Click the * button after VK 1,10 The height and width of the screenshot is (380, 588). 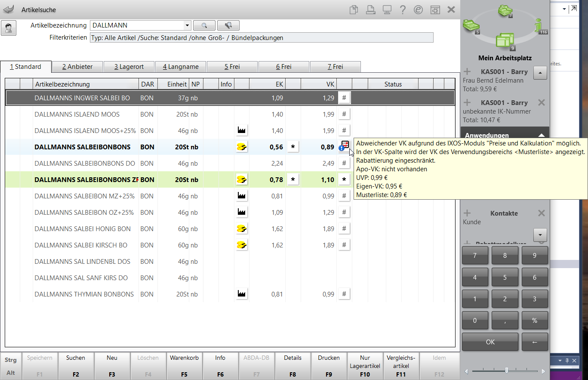[x=344, y=179]
